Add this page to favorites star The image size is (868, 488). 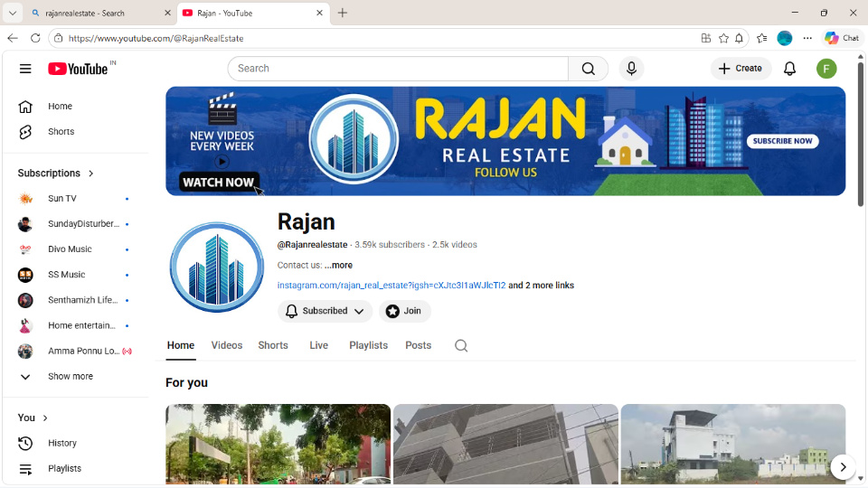coord(723,38)
